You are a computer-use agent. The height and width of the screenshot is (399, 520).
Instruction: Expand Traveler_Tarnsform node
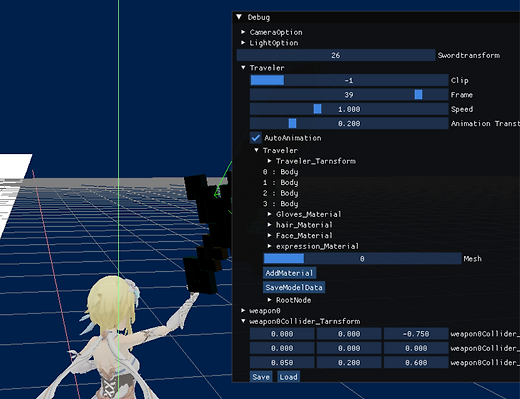point(269,161)
